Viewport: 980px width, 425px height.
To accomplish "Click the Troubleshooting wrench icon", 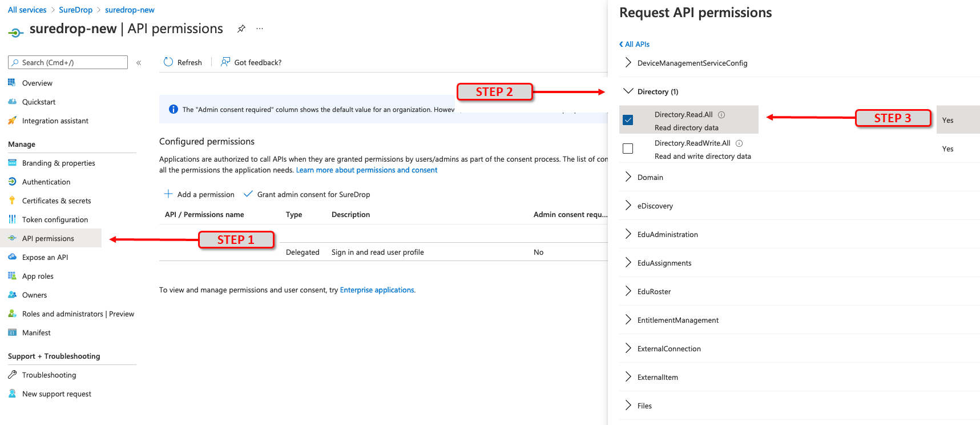I will [12, 375].
